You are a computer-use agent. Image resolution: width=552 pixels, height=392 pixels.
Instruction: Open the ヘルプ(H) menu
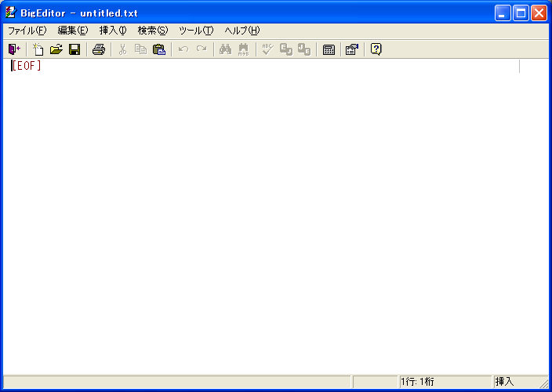click(241, 31)
